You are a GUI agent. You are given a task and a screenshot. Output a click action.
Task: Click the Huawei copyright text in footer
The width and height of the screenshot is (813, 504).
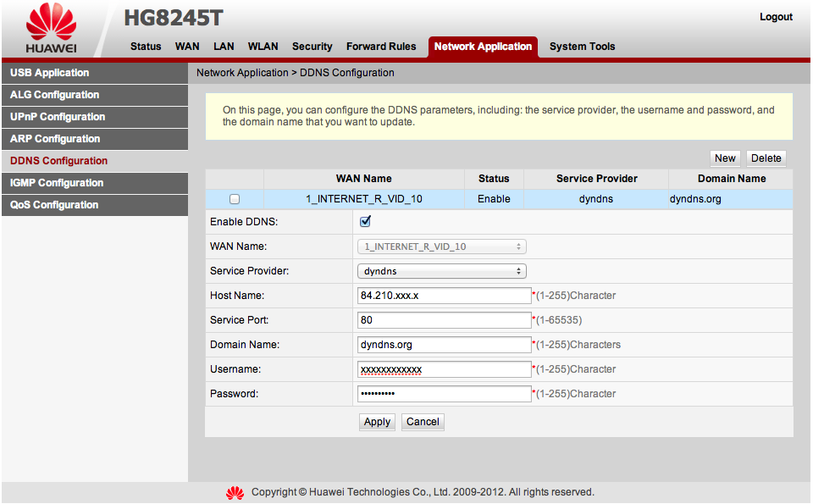click(423, 492)
